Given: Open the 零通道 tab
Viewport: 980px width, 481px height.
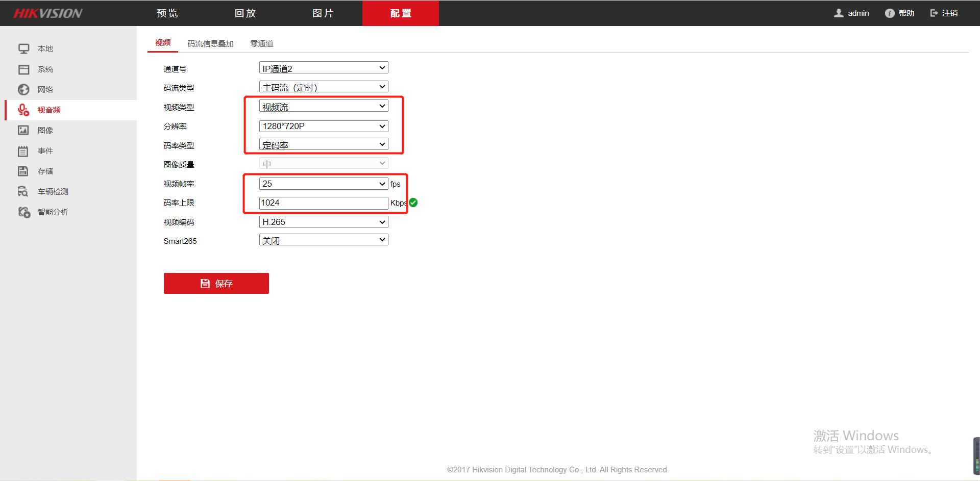Looking at the screenshot, I should [x=262, y=44].
